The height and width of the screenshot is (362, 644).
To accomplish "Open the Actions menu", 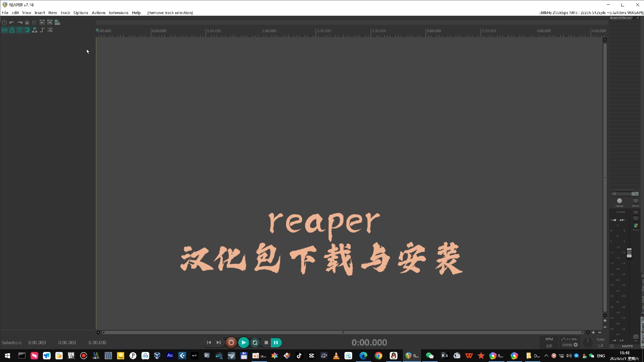I will pos(99,13).
